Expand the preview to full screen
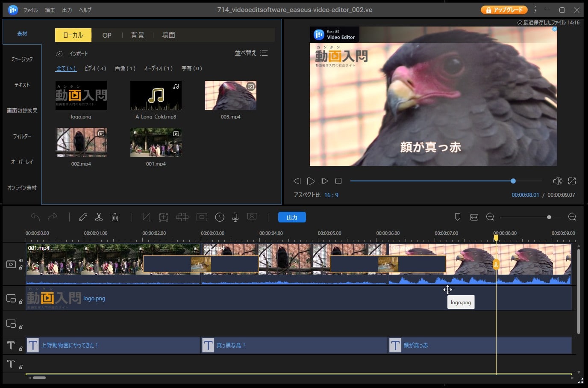This screenshot has width=588, height=388. [572, 181]
